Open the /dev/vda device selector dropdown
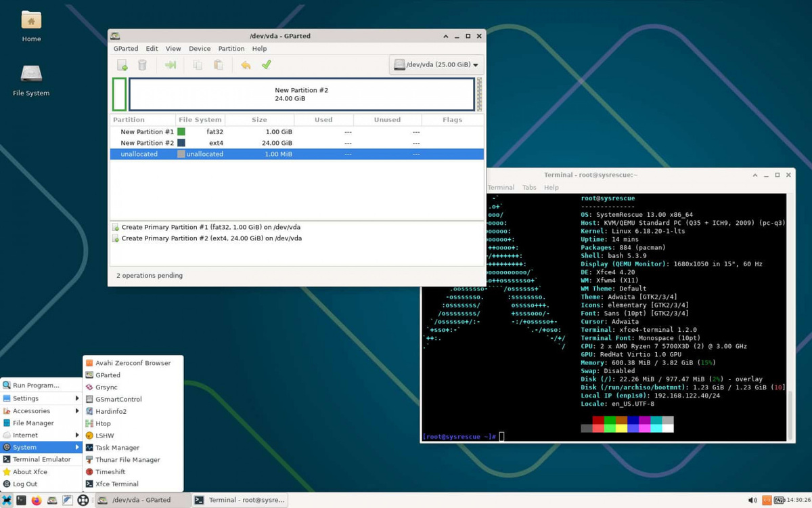This screenshot has height=508, width=812. point(436,64)
